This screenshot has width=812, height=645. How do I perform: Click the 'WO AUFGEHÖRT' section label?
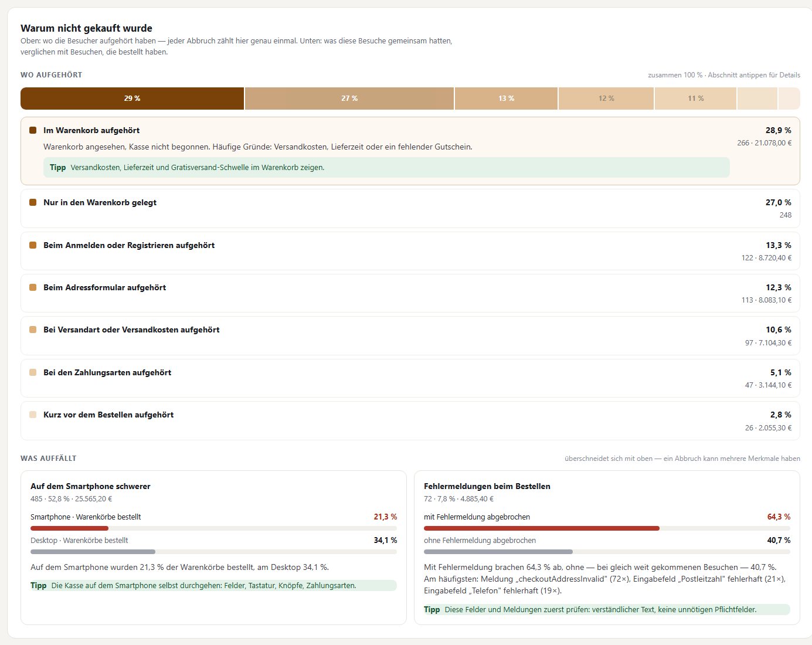click(52, 75)
